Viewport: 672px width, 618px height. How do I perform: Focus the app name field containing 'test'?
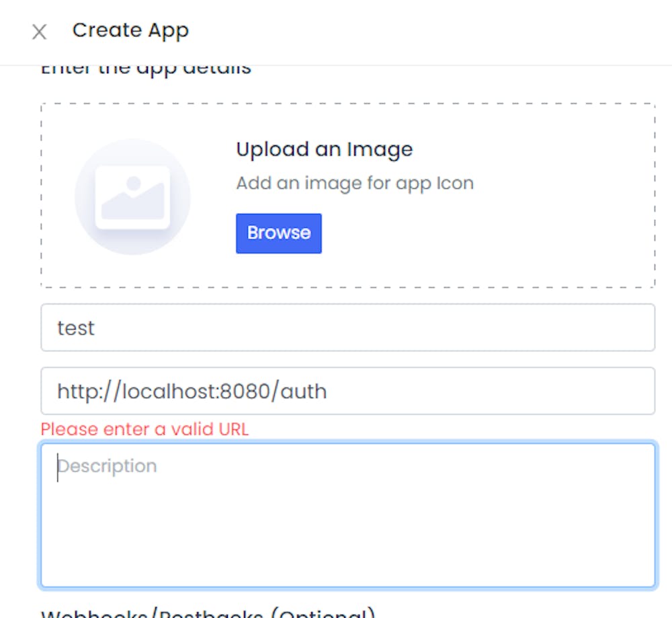click(x=347, y=327)
